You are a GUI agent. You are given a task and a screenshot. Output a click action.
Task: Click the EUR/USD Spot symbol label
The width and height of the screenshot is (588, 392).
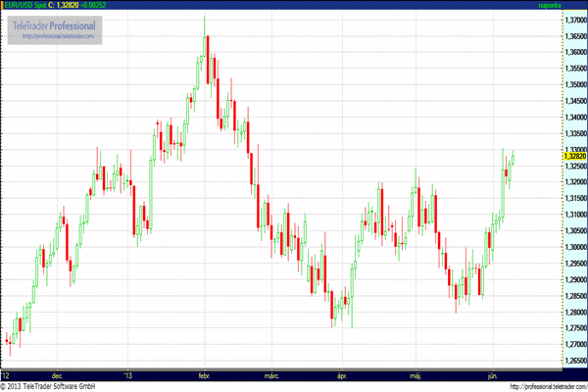click(x=29, y=5)
